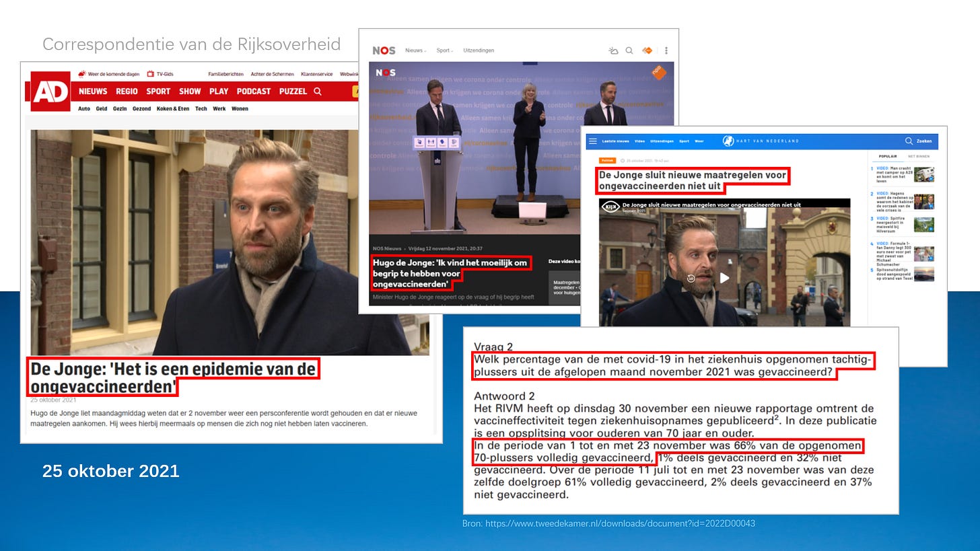Open the AD REGIO section
The image size is (980, 551).
pos(127,91)
